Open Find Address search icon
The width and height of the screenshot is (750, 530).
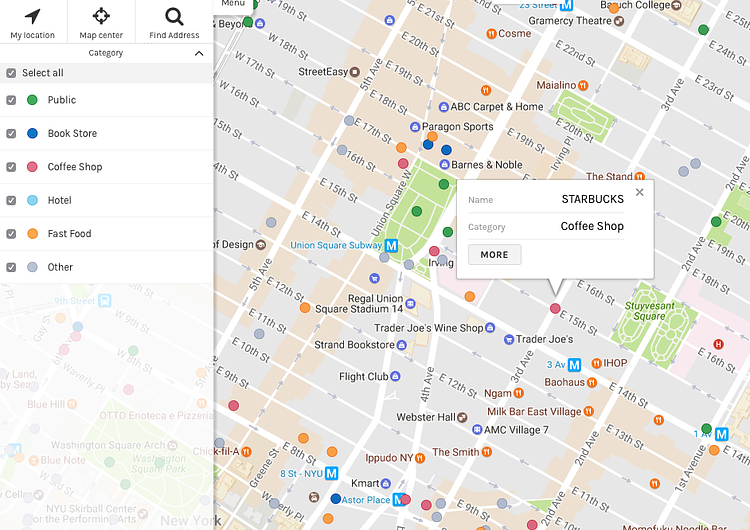[x=174, y=16]
